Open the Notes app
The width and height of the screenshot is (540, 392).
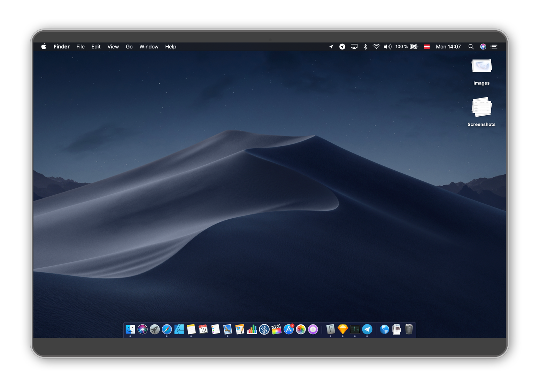click(191, 329)
